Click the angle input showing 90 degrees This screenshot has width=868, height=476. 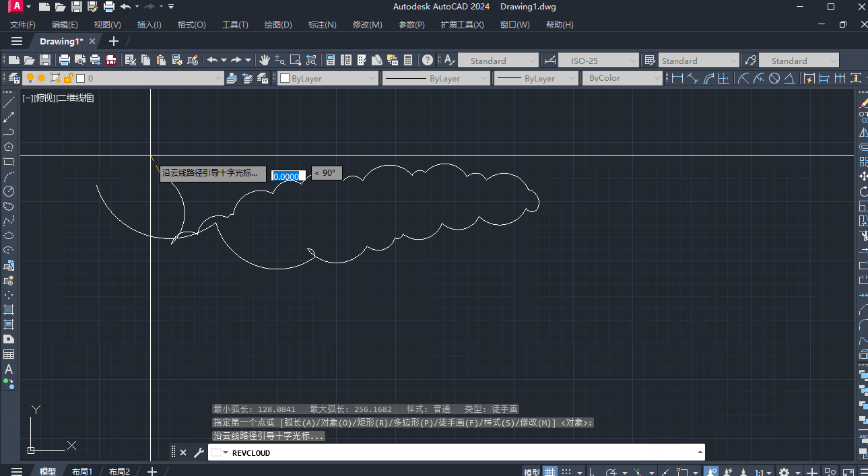(327, 173)
